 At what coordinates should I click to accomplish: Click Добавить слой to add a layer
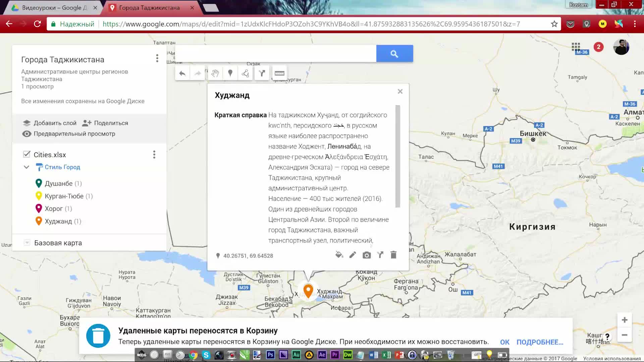pos(50,123)
